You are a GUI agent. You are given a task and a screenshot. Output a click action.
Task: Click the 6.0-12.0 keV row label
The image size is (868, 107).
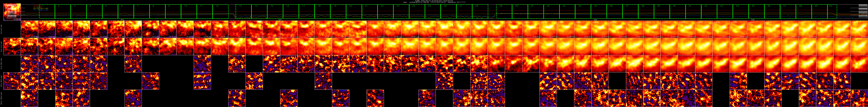pyautogui.click(x=1, y=46)
